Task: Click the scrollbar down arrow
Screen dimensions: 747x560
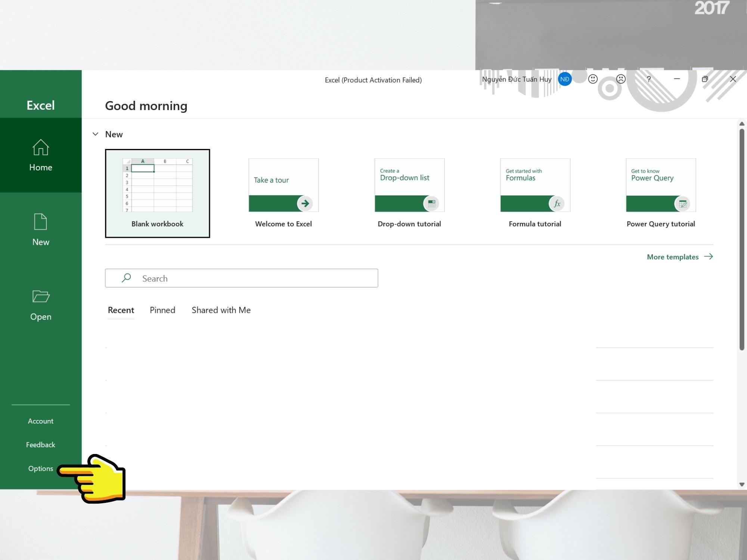Action: tap(742, 485)
